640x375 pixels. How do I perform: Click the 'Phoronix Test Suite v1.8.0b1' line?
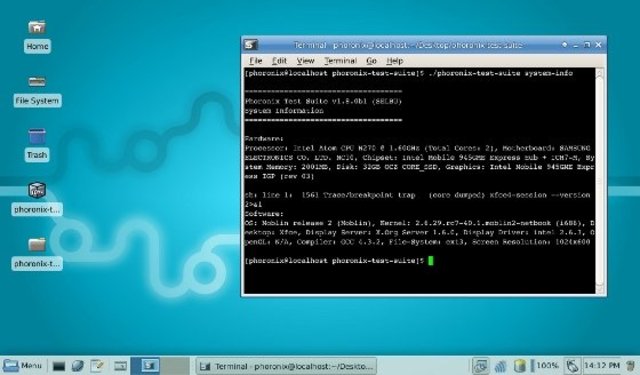(x=323, y=101)
